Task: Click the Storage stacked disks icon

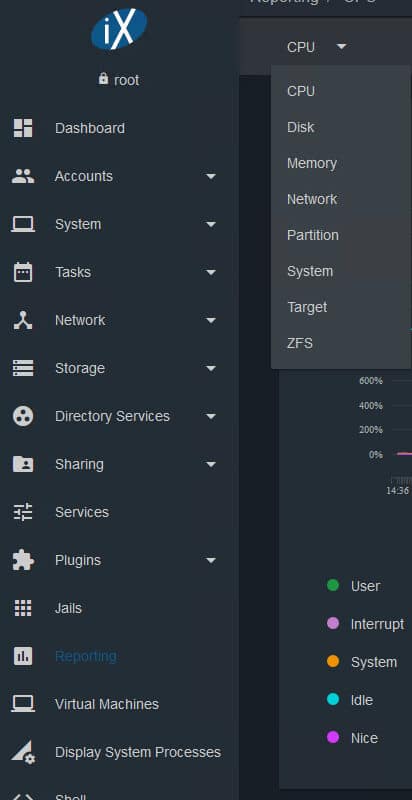Action: [23, 368]
